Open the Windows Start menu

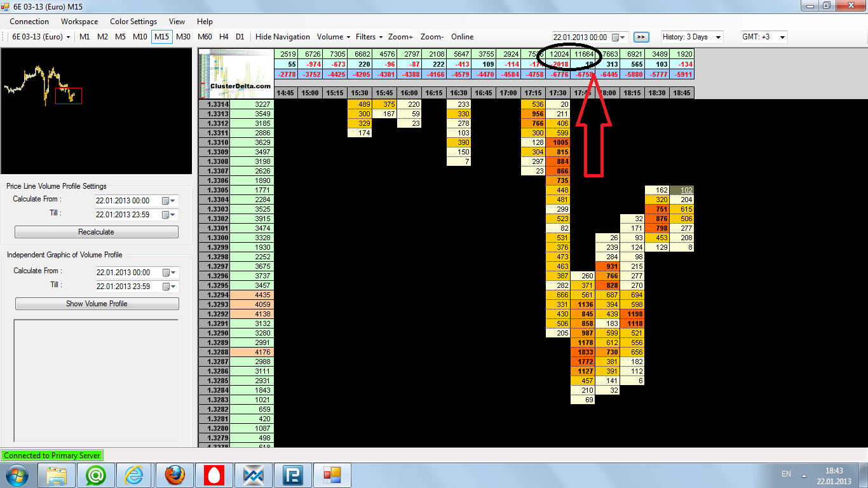coord(16,475)
